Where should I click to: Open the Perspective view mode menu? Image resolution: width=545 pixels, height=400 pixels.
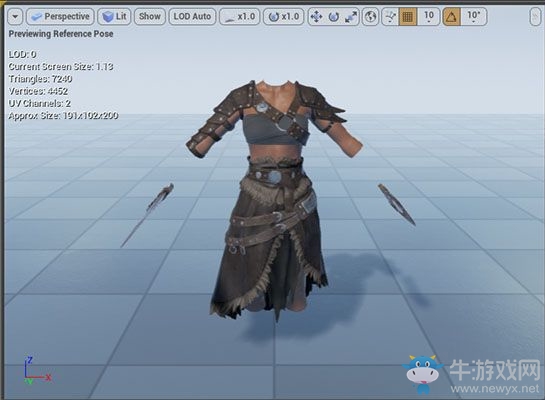point(60,17)
